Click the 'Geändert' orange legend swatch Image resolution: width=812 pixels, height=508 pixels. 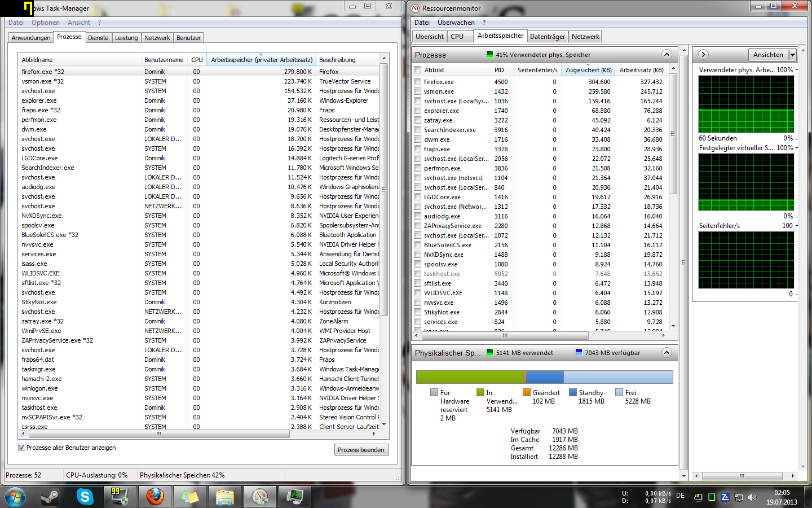[527, 392]
